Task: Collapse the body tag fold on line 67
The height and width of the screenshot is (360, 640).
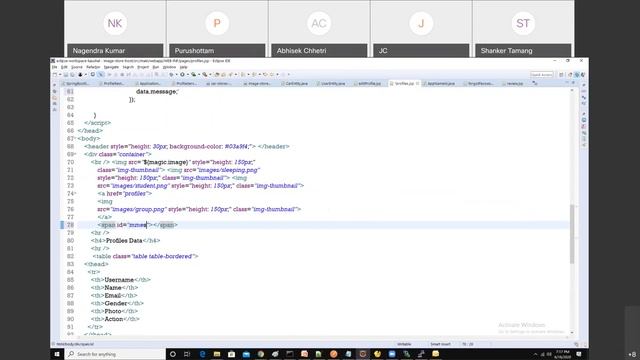Action: point(76,139)
